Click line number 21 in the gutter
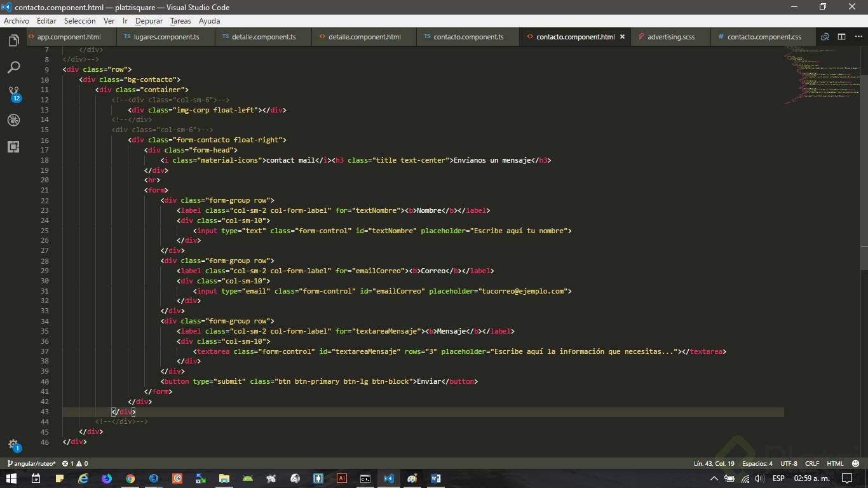The height and width of the screenshot is (488, 868). 44,190
